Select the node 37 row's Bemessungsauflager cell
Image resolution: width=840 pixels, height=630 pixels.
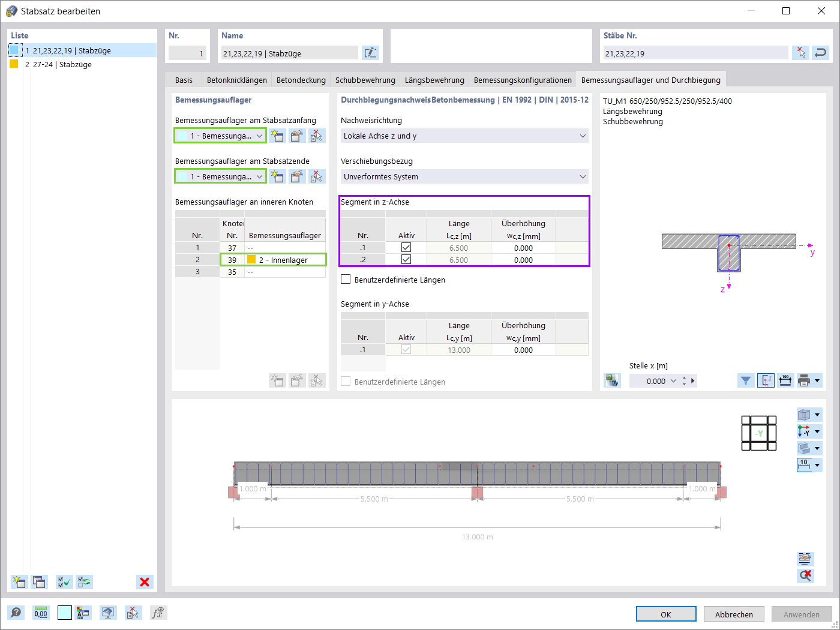coord(285,248)
